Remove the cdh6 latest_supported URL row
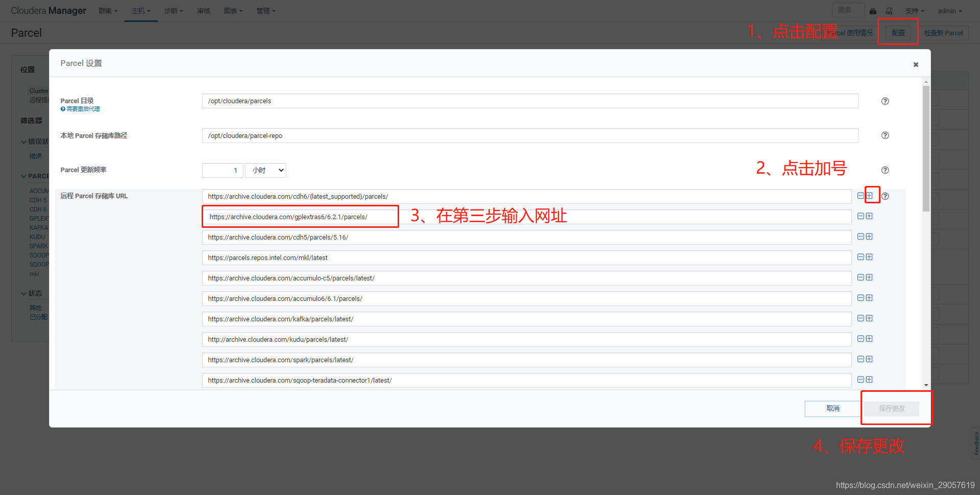 861,196
